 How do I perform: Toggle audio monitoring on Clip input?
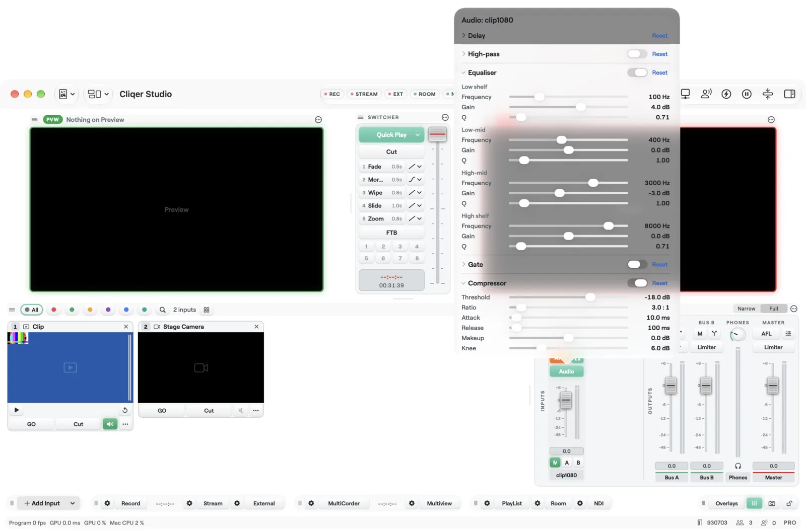point(110,424)
